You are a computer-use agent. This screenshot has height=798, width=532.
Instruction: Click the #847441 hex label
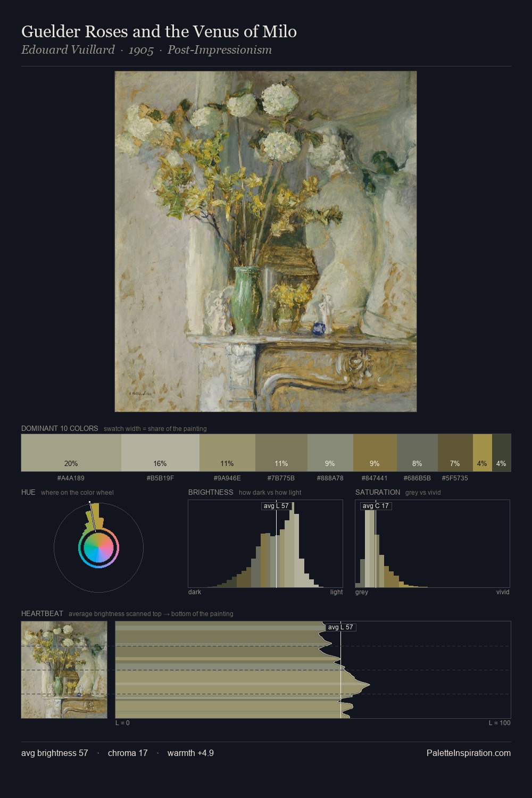point(375,478)
